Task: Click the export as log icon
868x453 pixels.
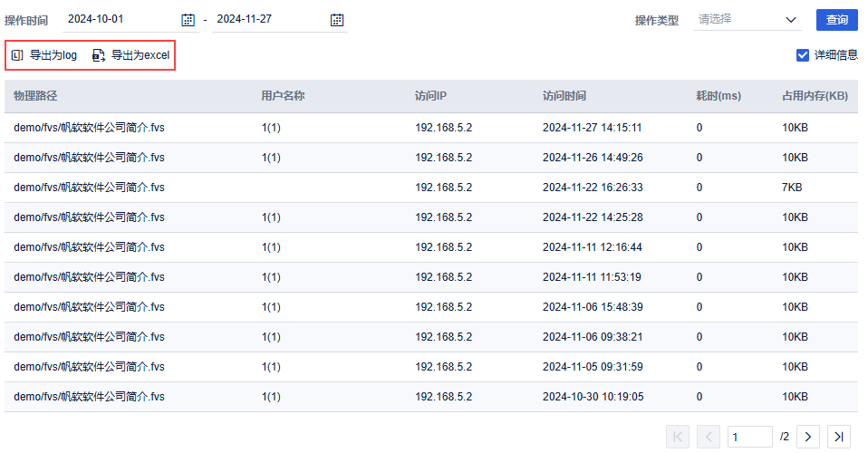Action: pyautogui.click(x=17, y=55)
